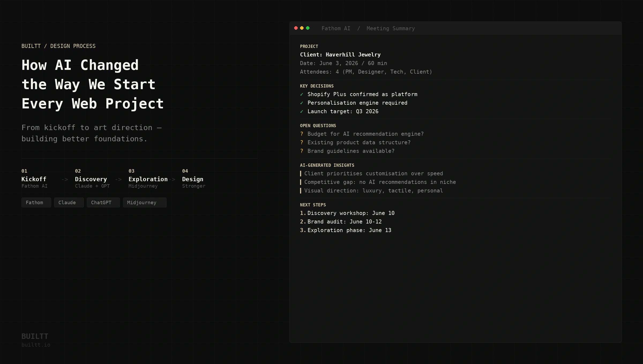
Task: Click the "Stronger" label under Design
Action: tap(194, 186)
